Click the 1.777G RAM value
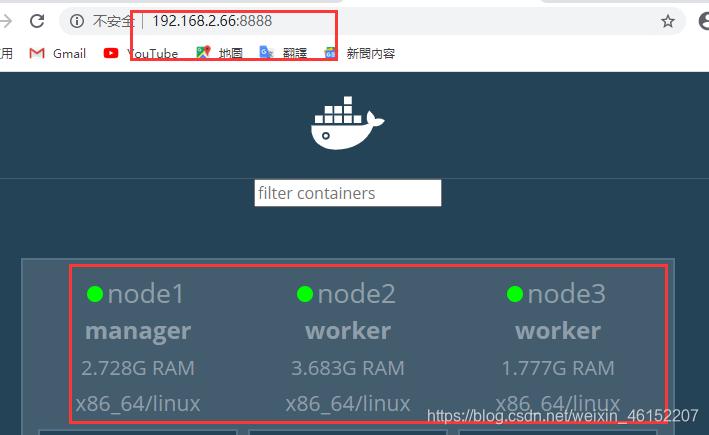 558,368
